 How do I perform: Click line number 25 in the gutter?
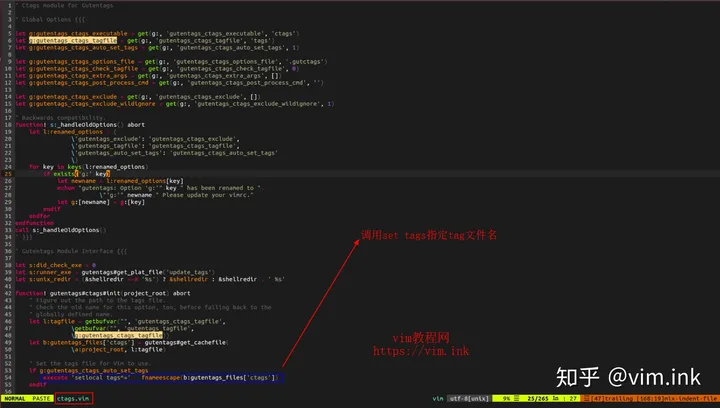point(8,174)
